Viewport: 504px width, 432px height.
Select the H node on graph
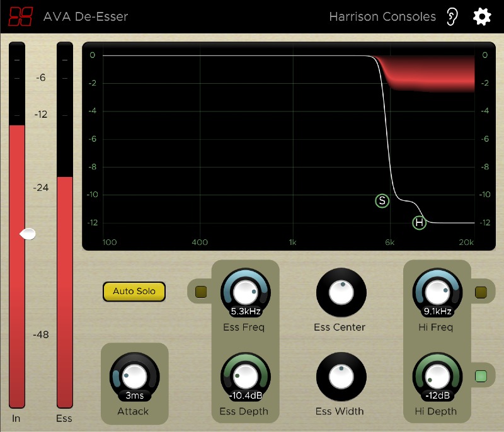click(x=420, y=222)
